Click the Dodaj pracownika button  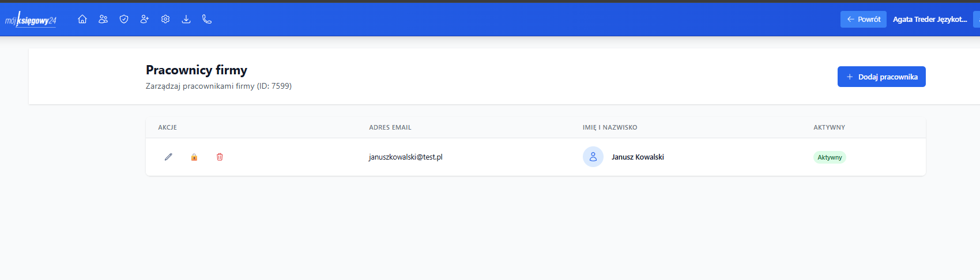[881, 77]
